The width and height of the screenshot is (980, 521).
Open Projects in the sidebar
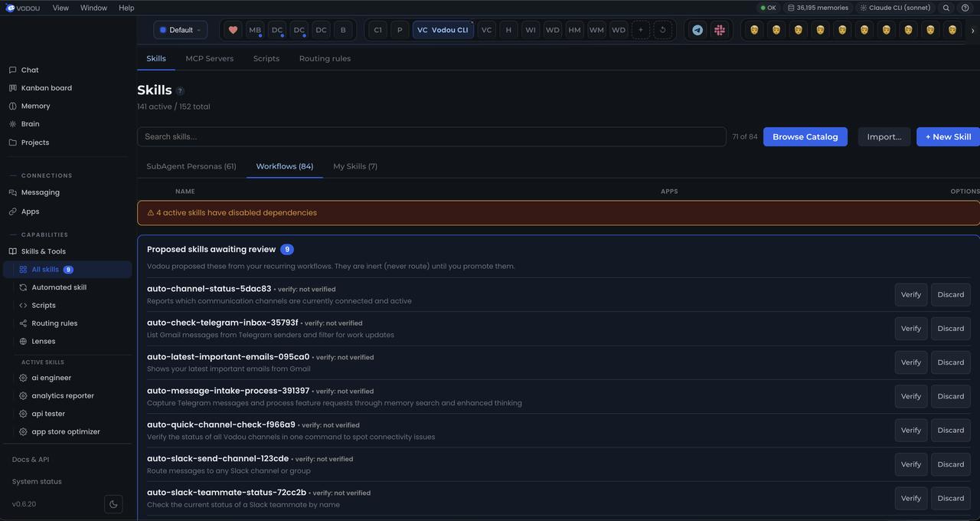tap(34, 143)
